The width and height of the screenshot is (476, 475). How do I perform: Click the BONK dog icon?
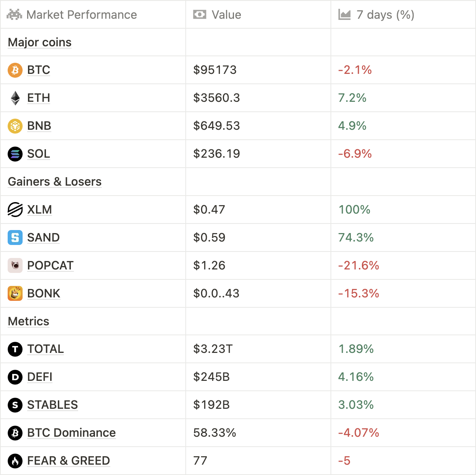tap(15, 294)
